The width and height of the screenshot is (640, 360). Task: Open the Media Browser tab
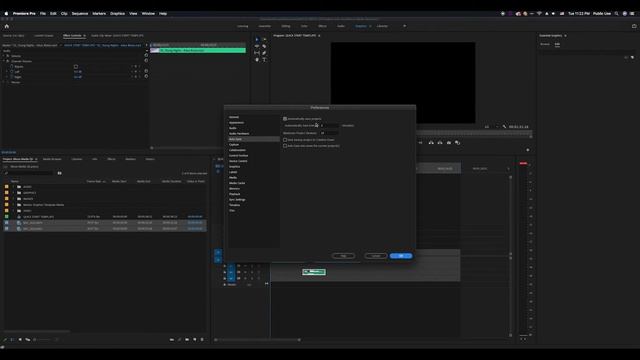pyautogui.click(x=52, y=159)
